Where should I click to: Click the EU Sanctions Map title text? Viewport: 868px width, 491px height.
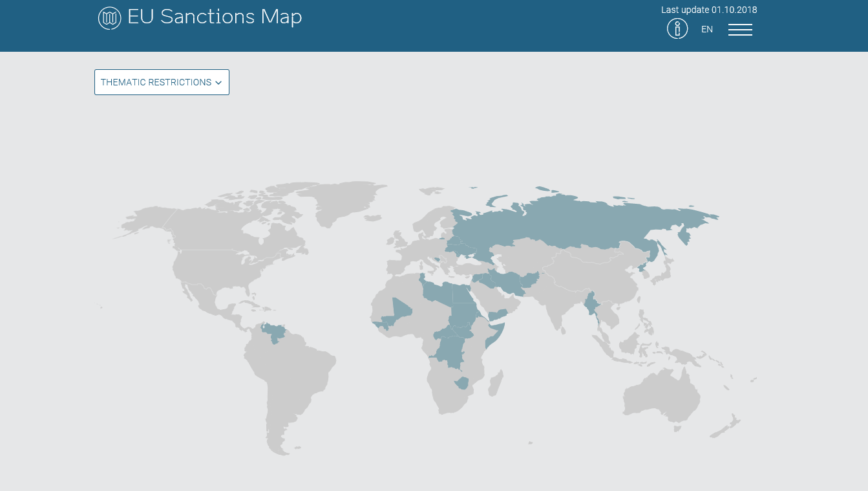tap(215, 17)
